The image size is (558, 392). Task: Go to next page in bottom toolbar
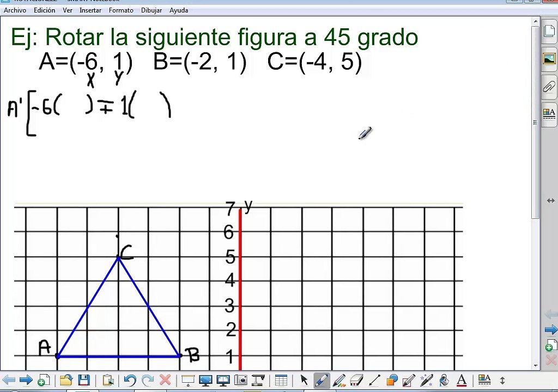click(26, 380)
